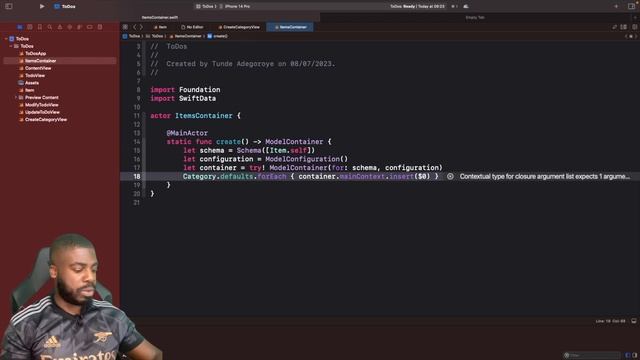Viewport: 640px width, 360px height.
Task: Go back in editor history
Action: (135, 27)
